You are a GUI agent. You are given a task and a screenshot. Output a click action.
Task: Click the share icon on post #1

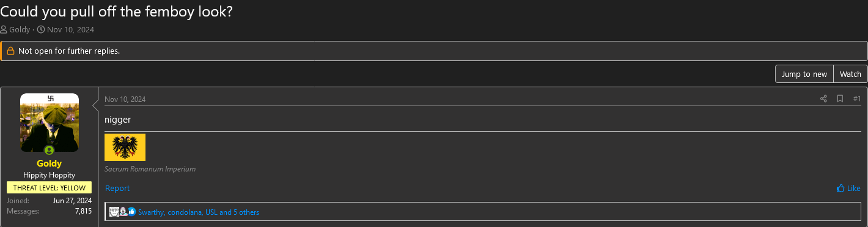click(823, 99)
